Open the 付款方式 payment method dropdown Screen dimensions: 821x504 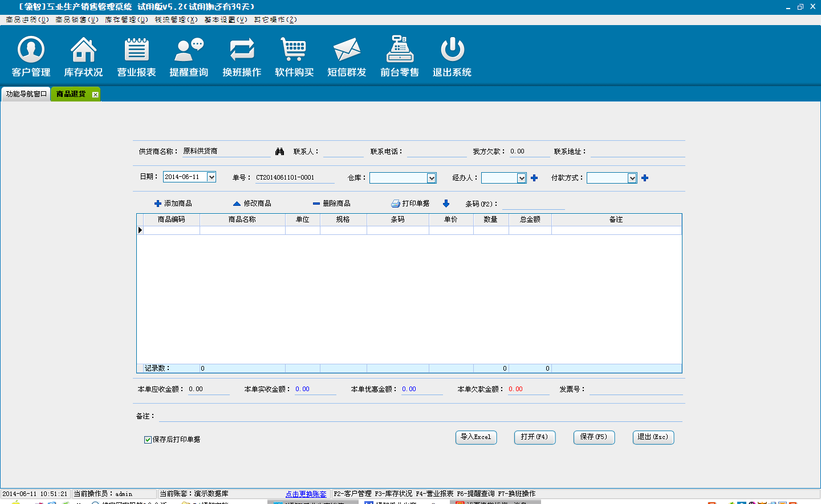click(x=632, y=178)
